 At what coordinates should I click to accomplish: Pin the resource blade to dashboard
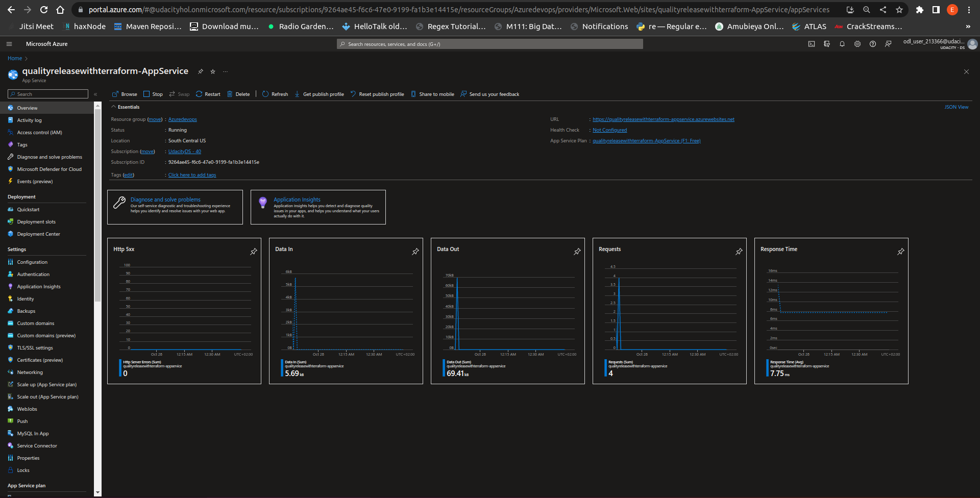point(201,71)
